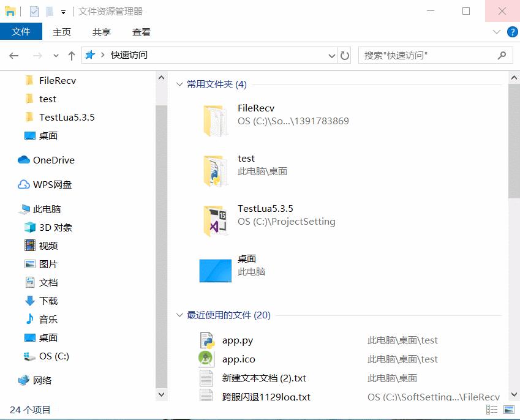
Task: Refresh the Quick access view
Action: (345, 56)
